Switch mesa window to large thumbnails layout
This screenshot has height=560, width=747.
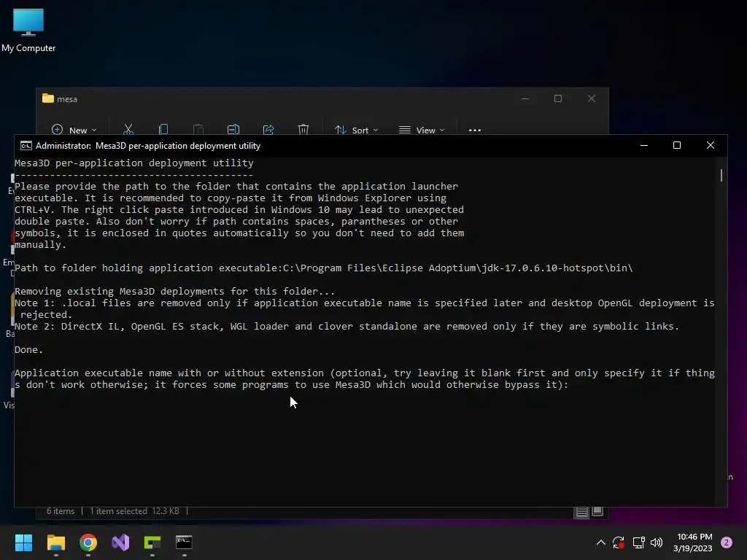[x=597, y=511]
